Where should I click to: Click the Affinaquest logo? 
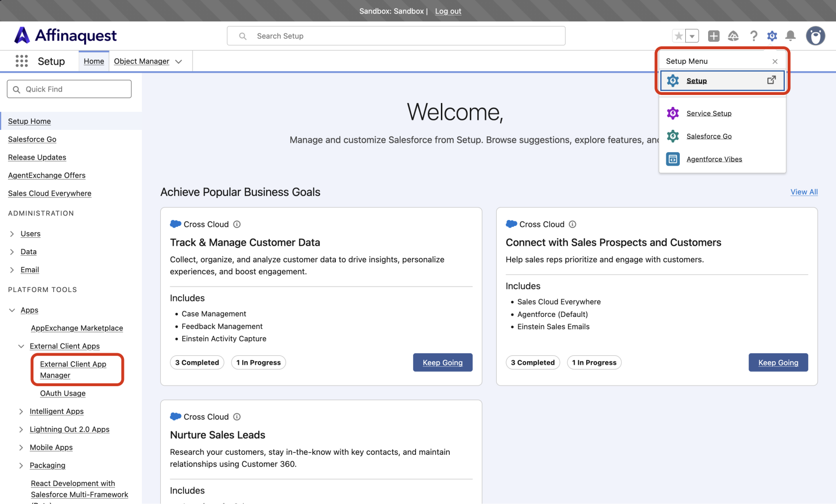[x=66, y=36]
